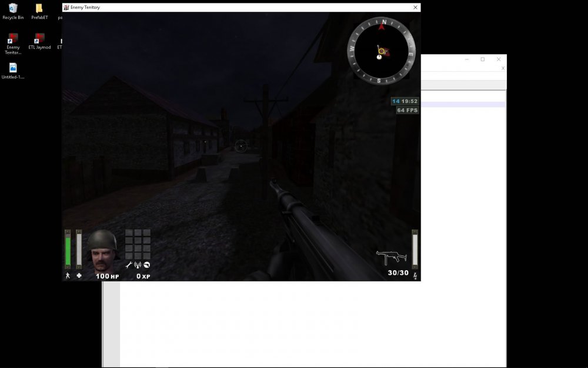The width and height of the screenshot is (588, 368).
Task: Click the Enemy Territory title bar icon
Action: pos(66,7)
